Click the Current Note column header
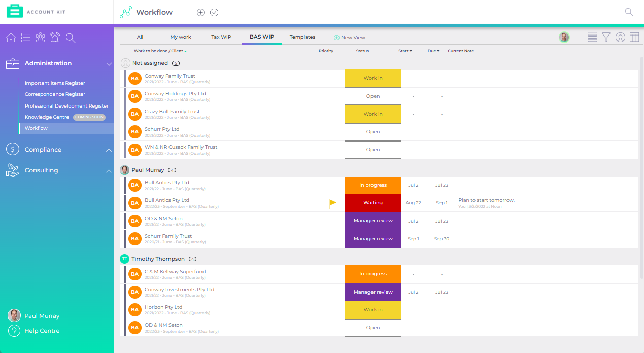The height and width of the screenshot is (353, 644). [461, 51]
